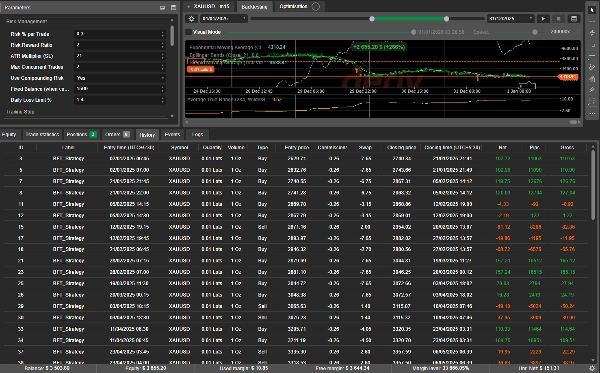This screenshot has height=373, width=600.
Task: Sort history by the Gross column header
Action: (x=567, y=147)
